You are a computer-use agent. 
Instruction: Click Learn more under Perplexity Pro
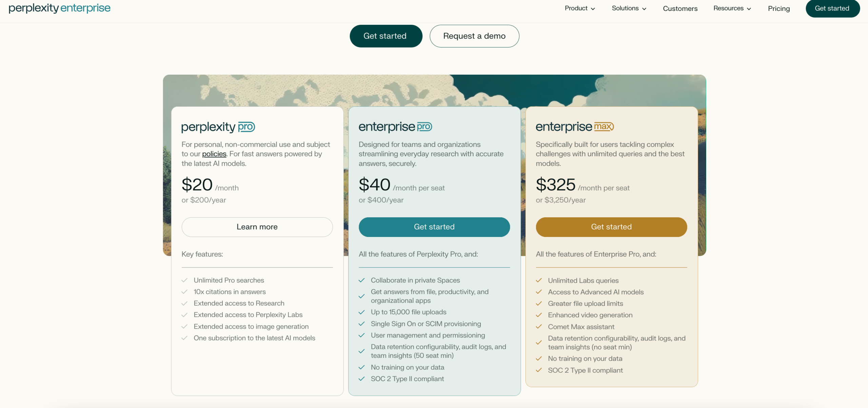click(257, 227)
